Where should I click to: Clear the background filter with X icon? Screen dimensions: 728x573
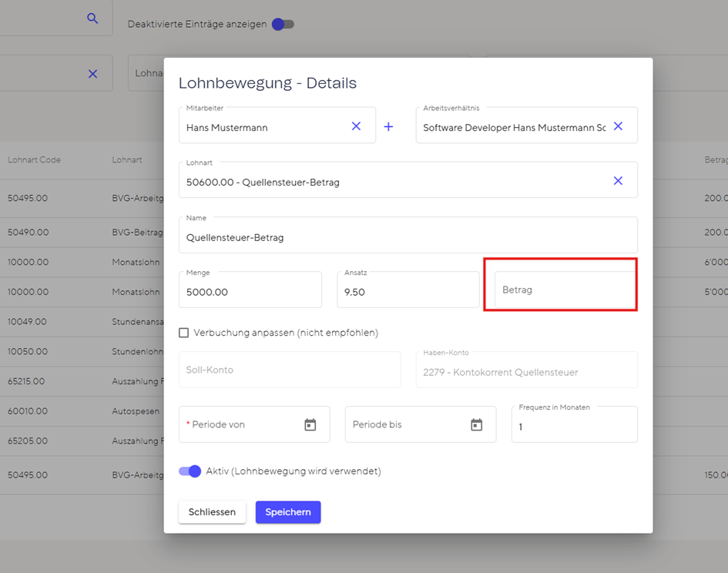point(93,74)
